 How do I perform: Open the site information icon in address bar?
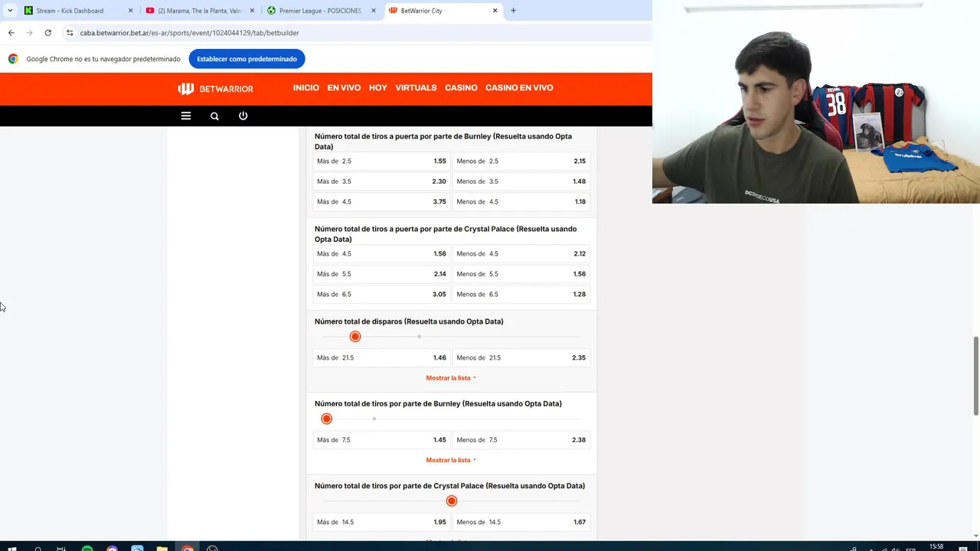pos(70,33)
